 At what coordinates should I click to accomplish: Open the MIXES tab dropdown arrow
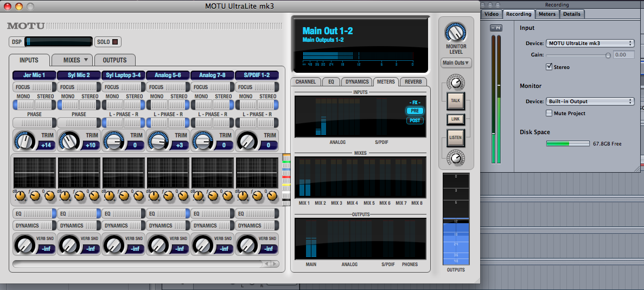click(86, 60)
